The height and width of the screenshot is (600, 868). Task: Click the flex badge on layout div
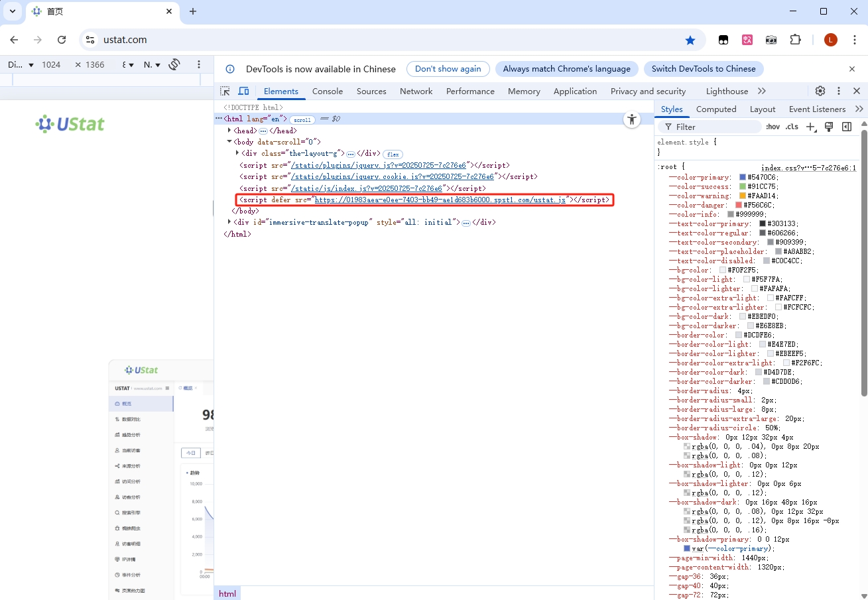click(x=393, y=154)
